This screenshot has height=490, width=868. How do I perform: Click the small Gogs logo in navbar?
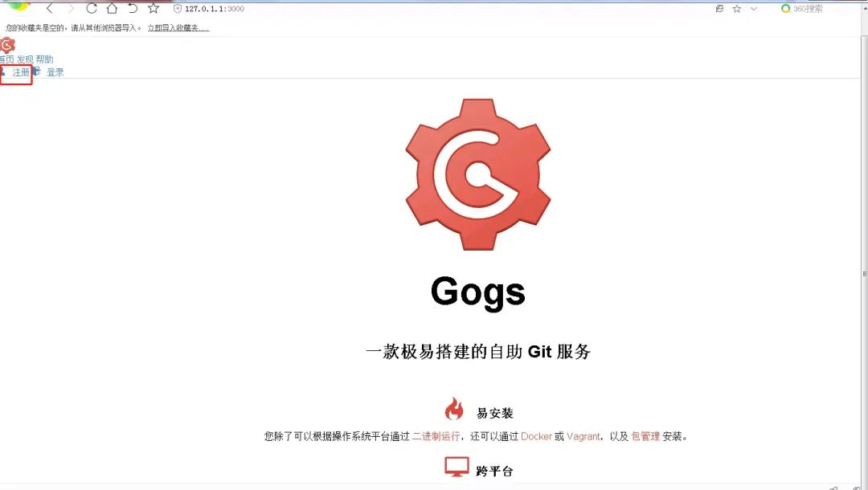coord(6,45)
